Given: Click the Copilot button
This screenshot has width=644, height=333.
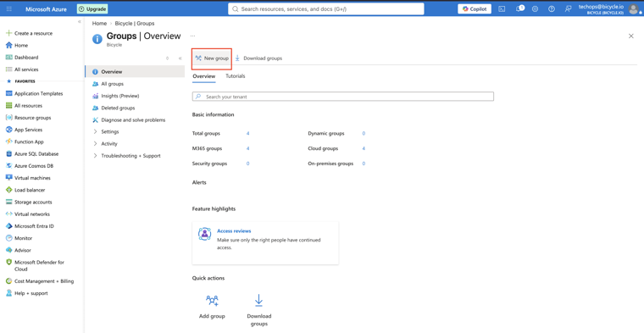Looking at the screenshot, I should click(x=475, y=9).
